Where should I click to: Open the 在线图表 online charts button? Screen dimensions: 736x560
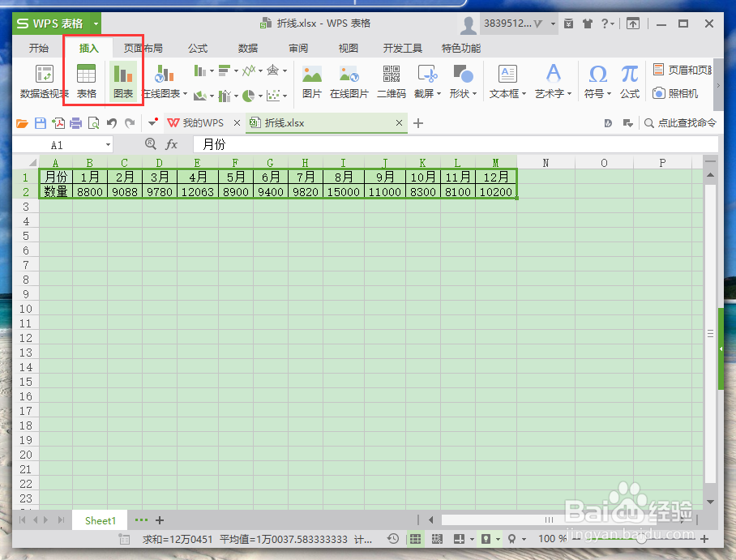[165, 81]
